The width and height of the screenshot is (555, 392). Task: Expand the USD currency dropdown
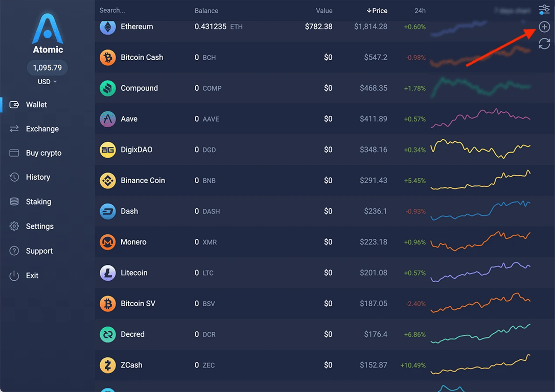coord(47,82)
